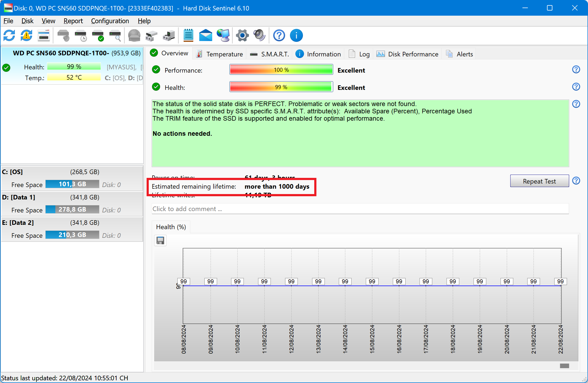The image size is (588, 383).
Task: Click the question mark help toolbar icon
Action: [279, 35]
